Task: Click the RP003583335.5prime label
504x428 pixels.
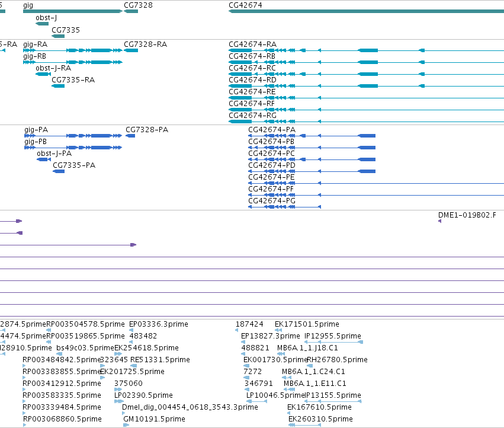Action: [62, 395]
